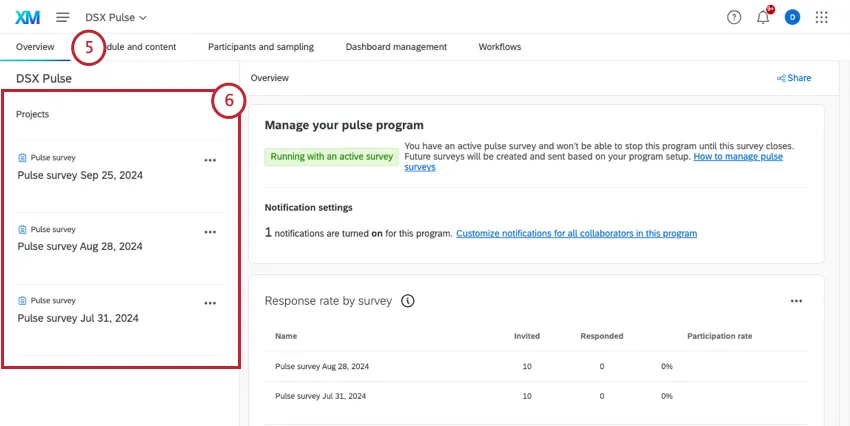Click the info icon beside Response rate by survey
This screenshot has width=850, height=426.
408,300
